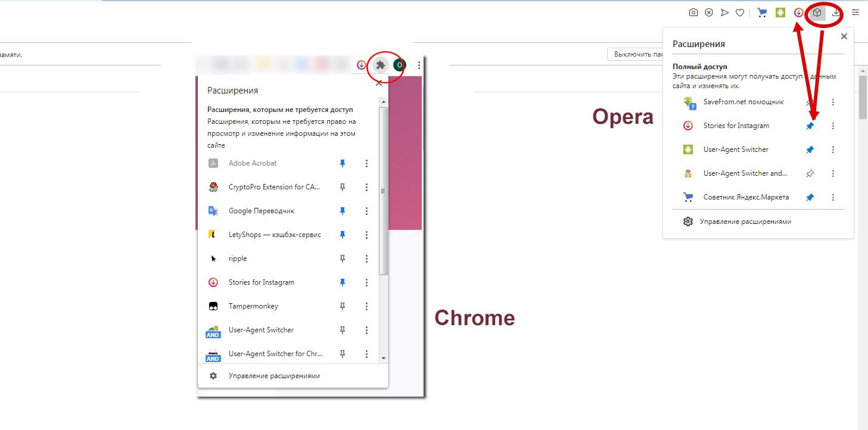Open three-dot menu for LetyShops extension
Screen dimensions: 868x430
(366, 235)
